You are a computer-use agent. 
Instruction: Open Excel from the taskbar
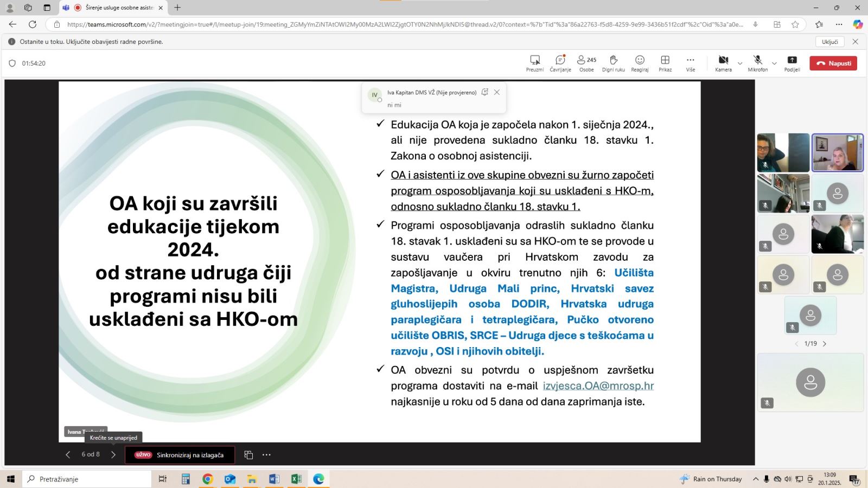(x=296, y=479)
